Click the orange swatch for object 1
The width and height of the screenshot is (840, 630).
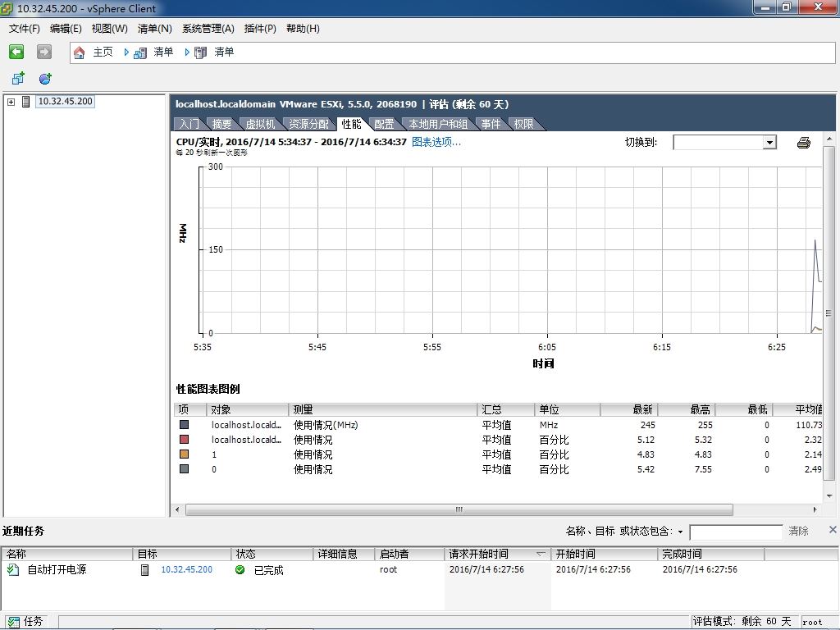coord(185,454)
